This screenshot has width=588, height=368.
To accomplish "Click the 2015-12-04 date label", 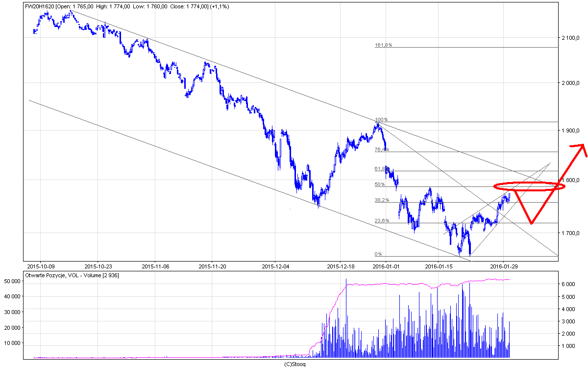I will pos(275,266).
